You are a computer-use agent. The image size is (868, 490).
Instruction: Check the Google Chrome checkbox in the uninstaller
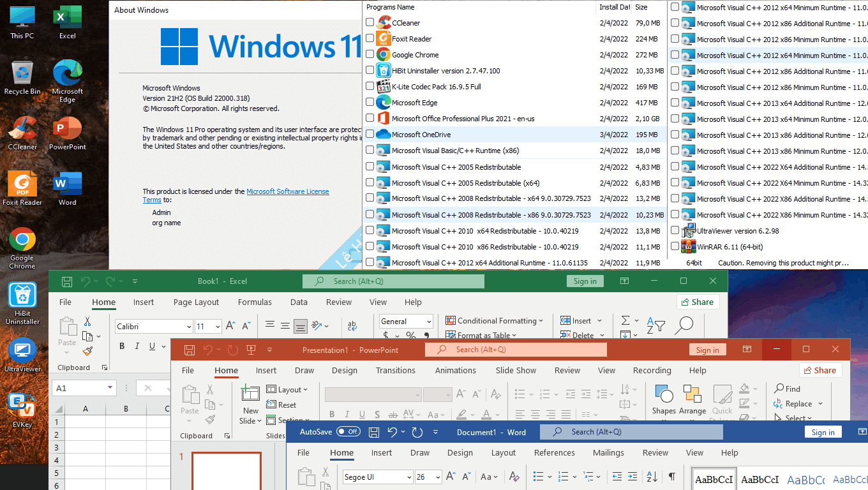tap(370, 54)
